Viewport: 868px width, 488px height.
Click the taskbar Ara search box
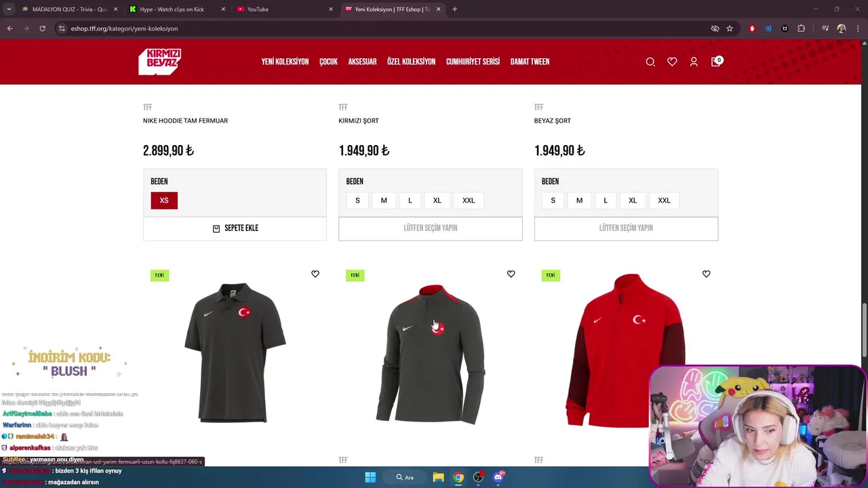point(406,477)
